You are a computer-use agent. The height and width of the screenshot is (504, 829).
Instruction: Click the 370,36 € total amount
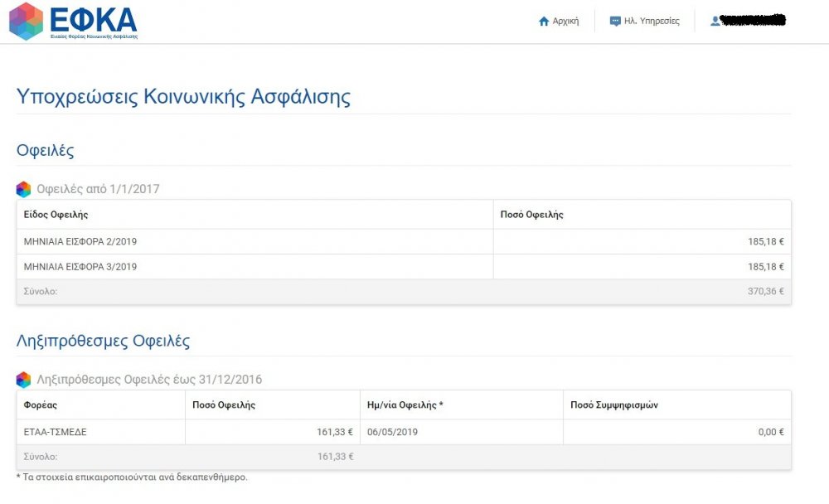pos(765,292)
